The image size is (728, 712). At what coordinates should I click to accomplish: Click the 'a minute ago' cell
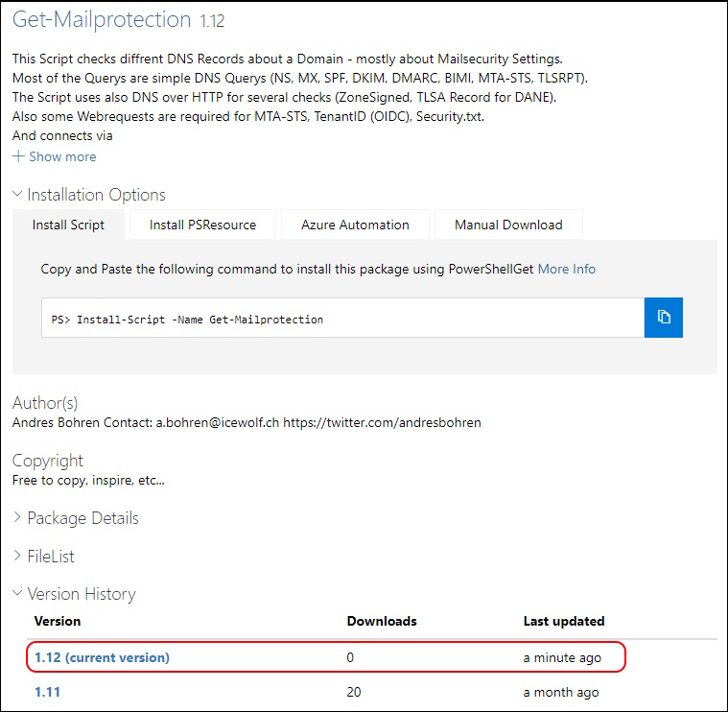[562, 657]
